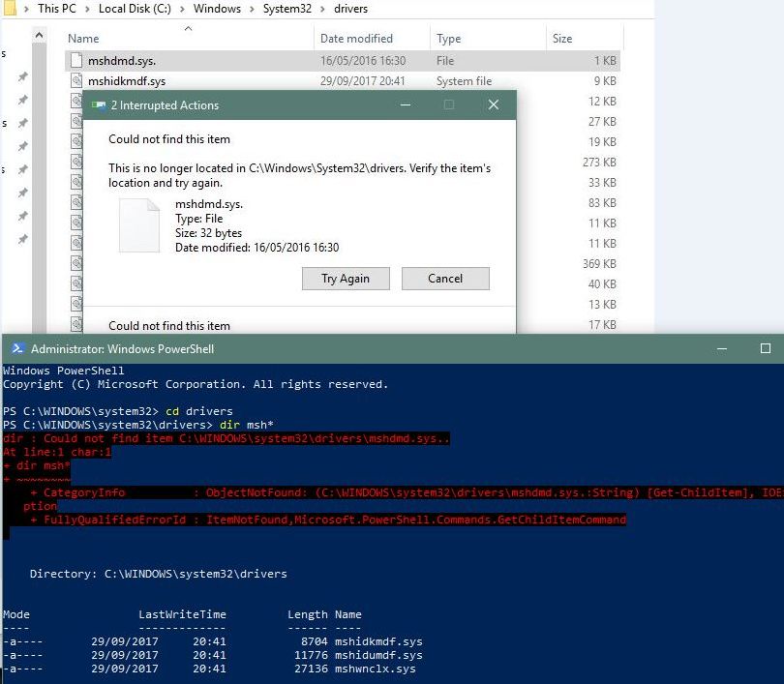Click file icon beside 13 KB row
The image size is (784, 684).
(76, 305)
